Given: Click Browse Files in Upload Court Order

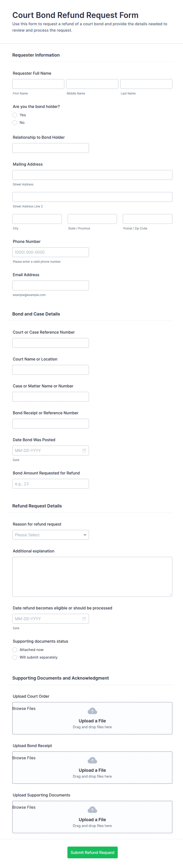Looking at the screenshot, I should coord(24,709).
